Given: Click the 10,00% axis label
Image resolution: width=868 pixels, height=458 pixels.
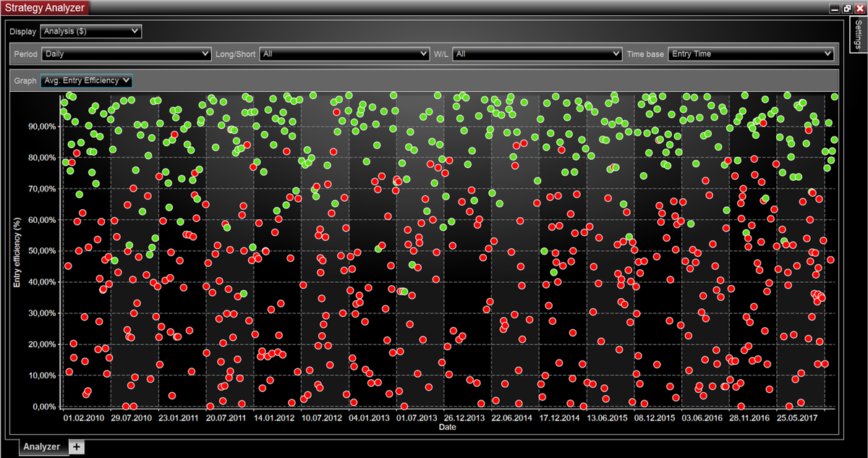Looking at the screenshot, I should coord(43,376).
